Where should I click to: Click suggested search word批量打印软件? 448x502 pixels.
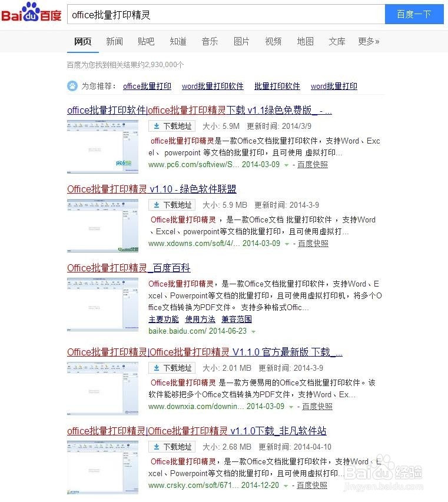click(213, 86)
